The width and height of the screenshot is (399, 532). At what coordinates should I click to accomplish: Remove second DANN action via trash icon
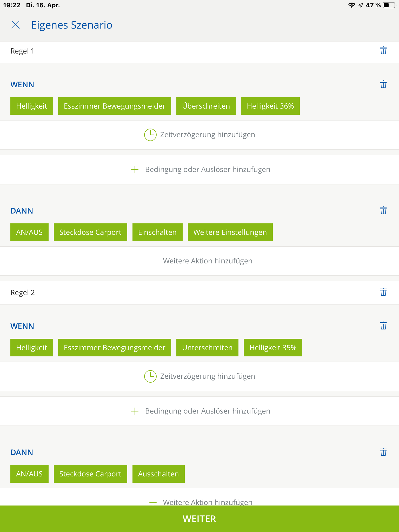(383, 452)
